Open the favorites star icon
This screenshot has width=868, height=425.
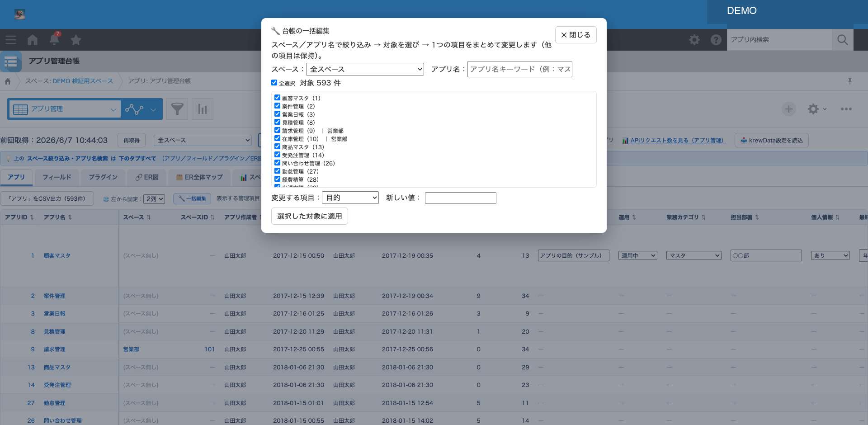tap(76, 40)
